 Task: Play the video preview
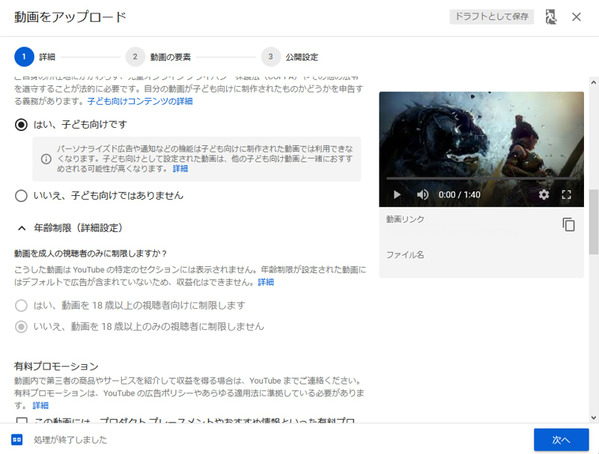[397, 195]
